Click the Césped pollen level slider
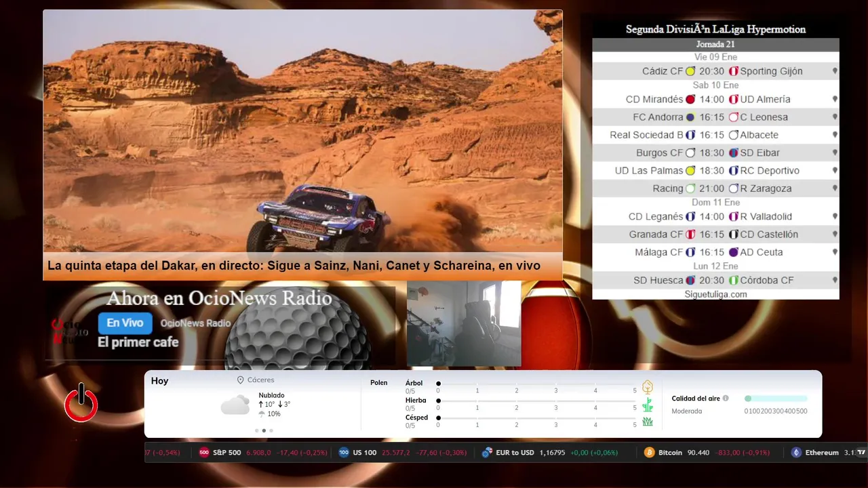 pyautogui.click(x=536, y=418)
